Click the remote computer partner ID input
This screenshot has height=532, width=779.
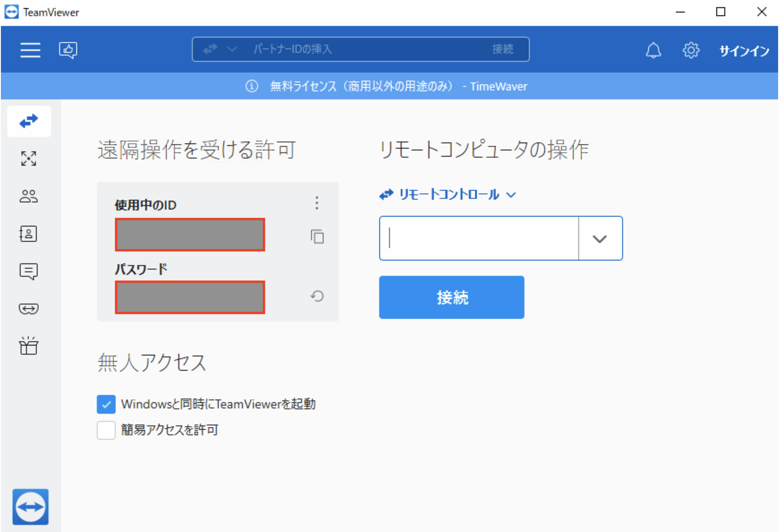(x=479, y=238)
